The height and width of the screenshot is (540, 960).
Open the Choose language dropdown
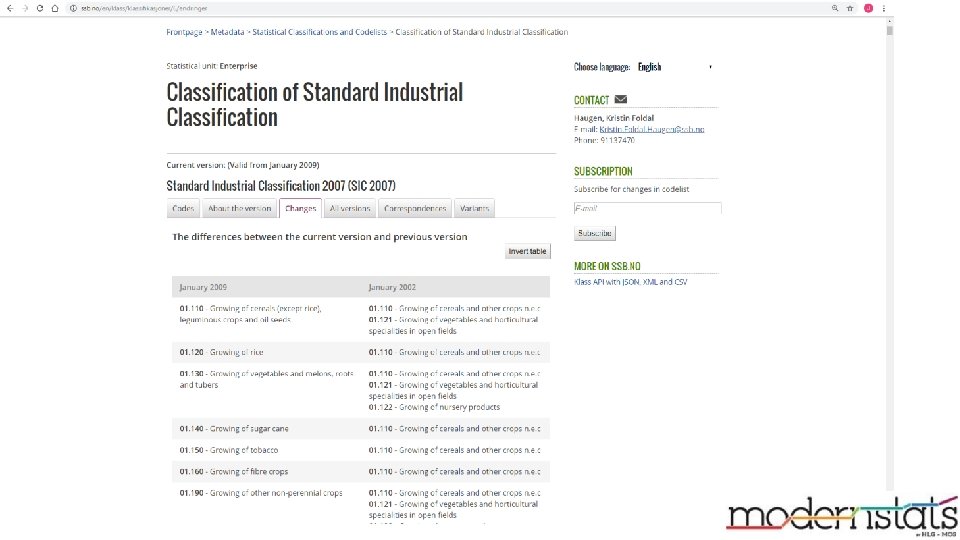[x=675, y=67]
